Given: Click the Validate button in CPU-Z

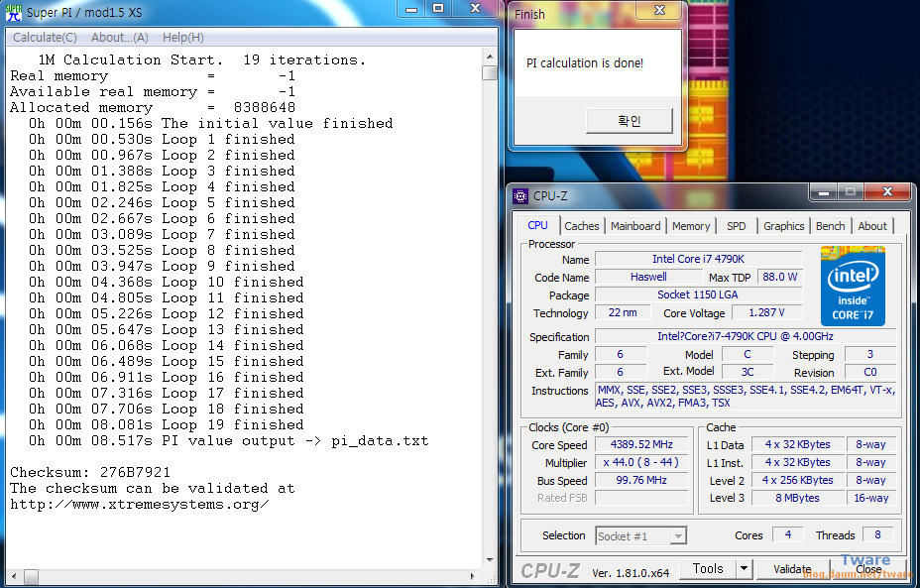Looking at the screenshot, I should click(792, 568).
